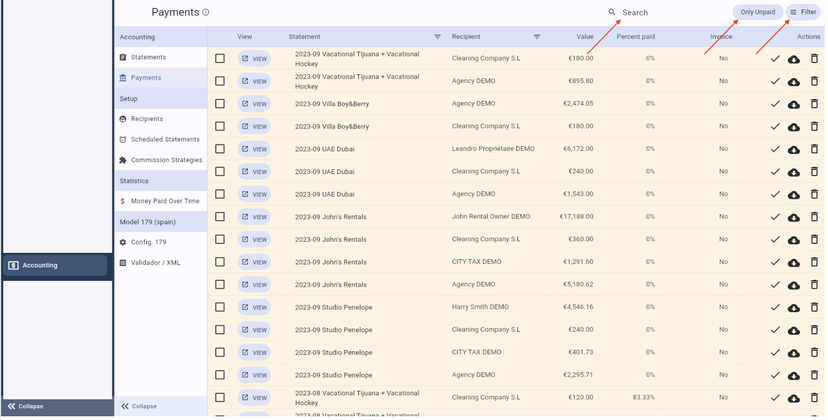Viewport: 828px width, 420px height.
Task: Download John's Rentals Agency DEMO €5,180.62 payment
Action: (x=793, y=285)
